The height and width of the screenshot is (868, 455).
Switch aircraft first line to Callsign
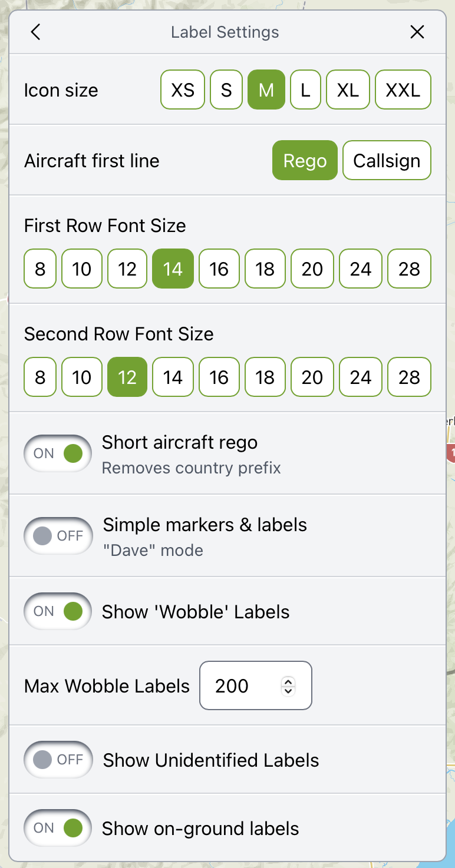pyautogui.click(x=387, y=161)
